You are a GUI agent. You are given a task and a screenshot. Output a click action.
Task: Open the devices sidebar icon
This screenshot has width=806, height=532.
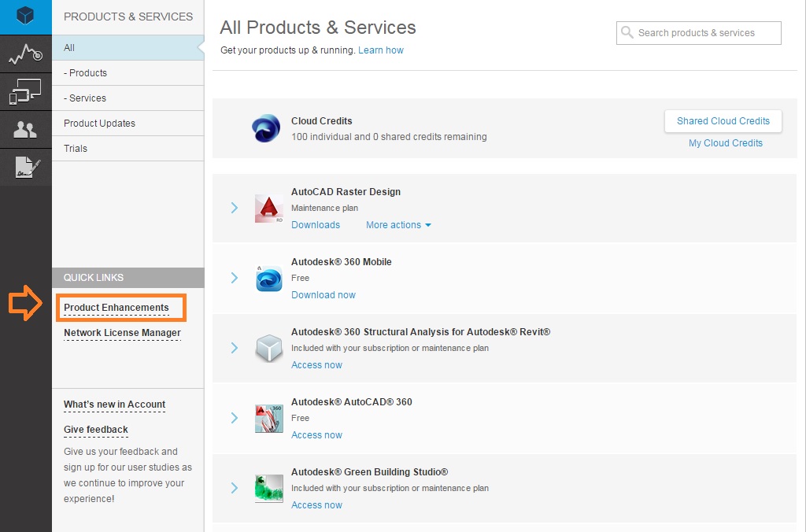[25, 92]
